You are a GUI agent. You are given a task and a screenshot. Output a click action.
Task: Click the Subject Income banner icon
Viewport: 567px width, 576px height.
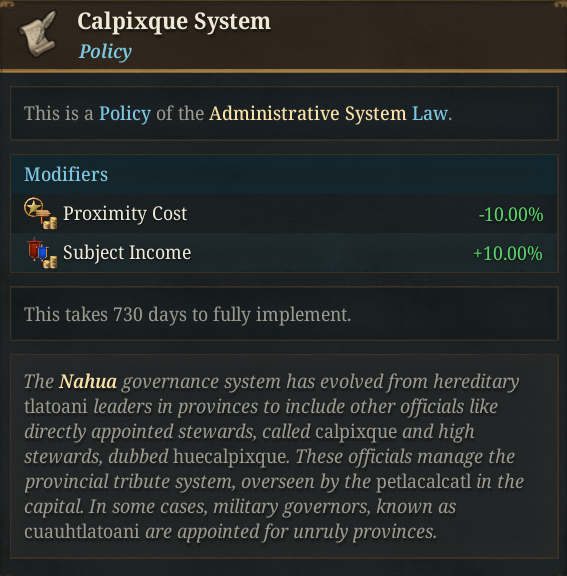pyautogui.click(x=42, y=253)
